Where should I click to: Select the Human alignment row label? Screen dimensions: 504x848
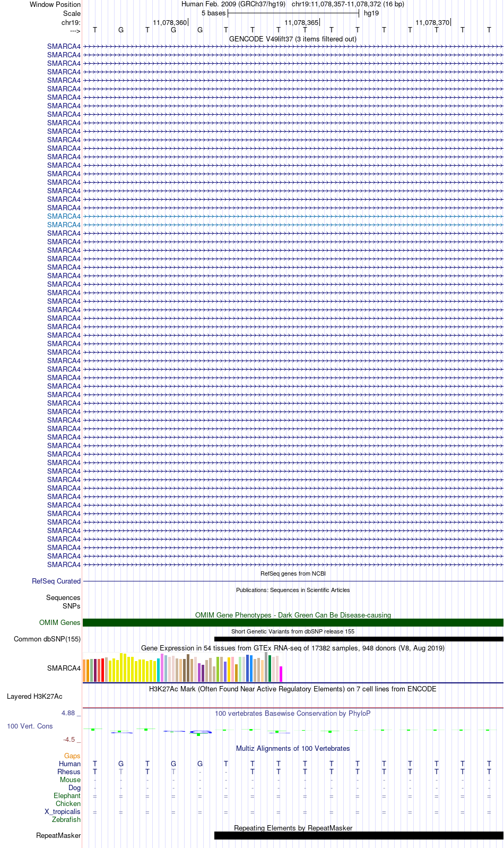[70, 764]
